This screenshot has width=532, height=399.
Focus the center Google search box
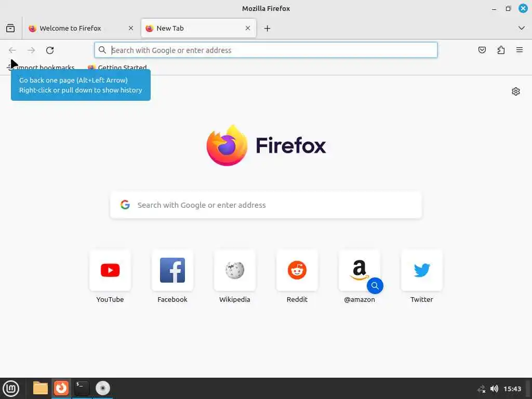click(265, 205)
